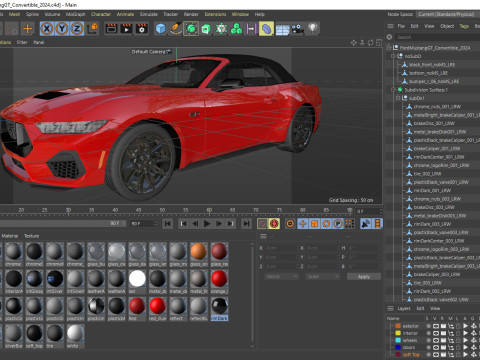Click the Render View clapperboard icon
This screenshot has height=360, width=480.
click(111, 29)
